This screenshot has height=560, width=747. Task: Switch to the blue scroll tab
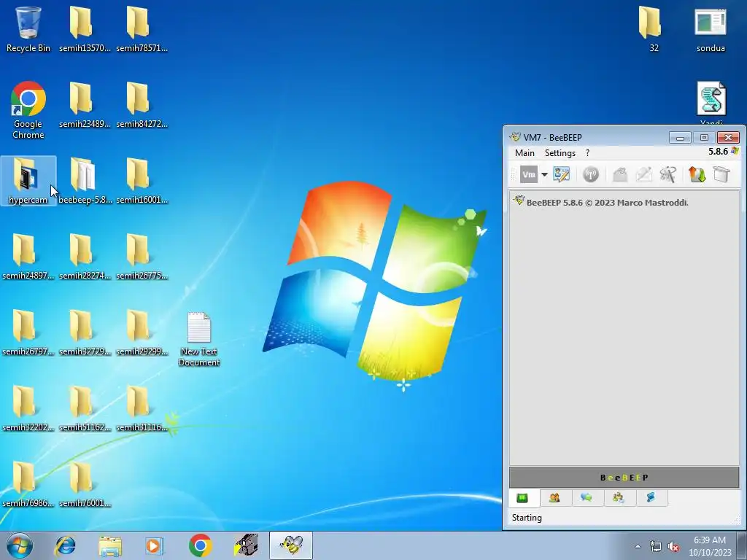tap(650, 498)
